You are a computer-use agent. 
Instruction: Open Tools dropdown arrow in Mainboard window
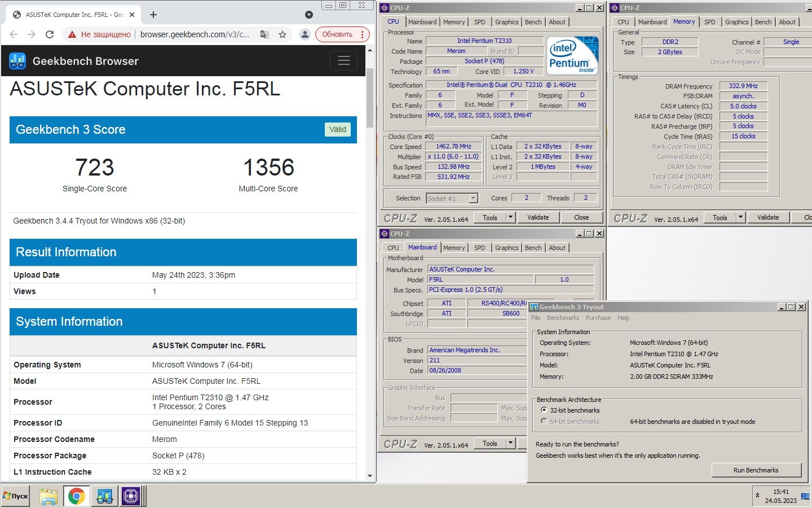510,443
